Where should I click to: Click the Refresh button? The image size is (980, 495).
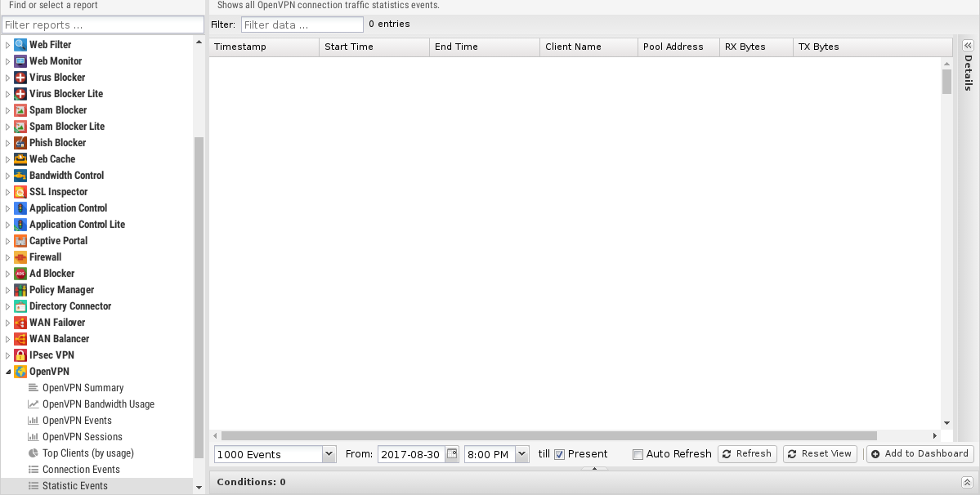(747, 454)
